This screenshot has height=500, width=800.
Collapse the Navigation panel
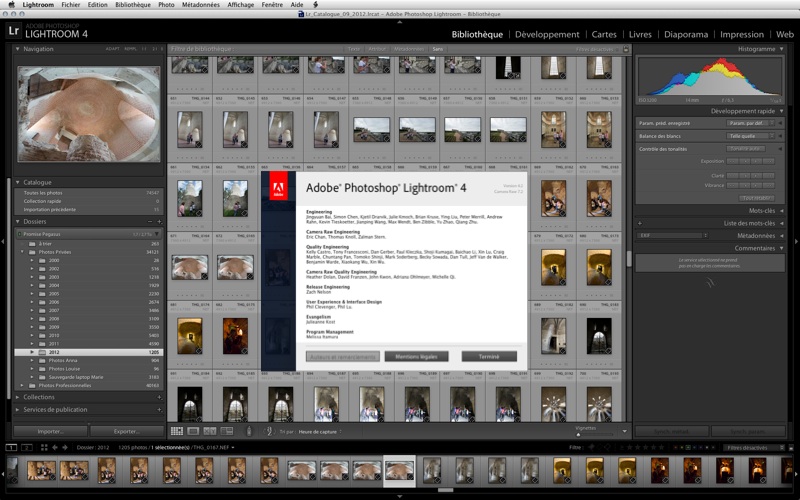[17, 49]
